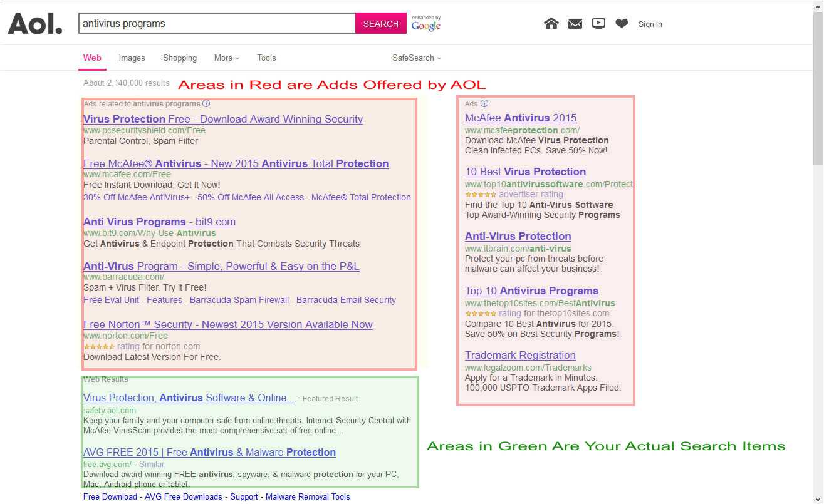The width and height of the screenshot is (824, 504).
Task: Open 10 Best Virus Protection ad
Action: coord(525,172)
